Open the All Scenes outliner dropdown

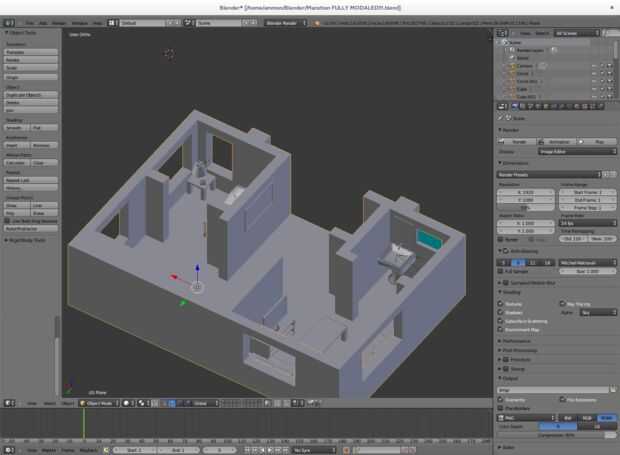click(x=577, y=33)
